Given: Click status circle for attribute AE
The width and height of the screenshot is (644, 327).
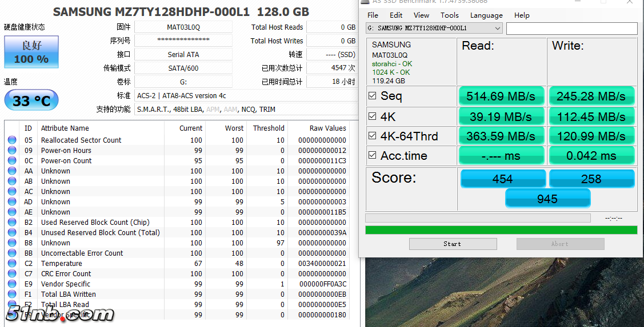Looking at the screenshot, I should (x=12, y=212).
